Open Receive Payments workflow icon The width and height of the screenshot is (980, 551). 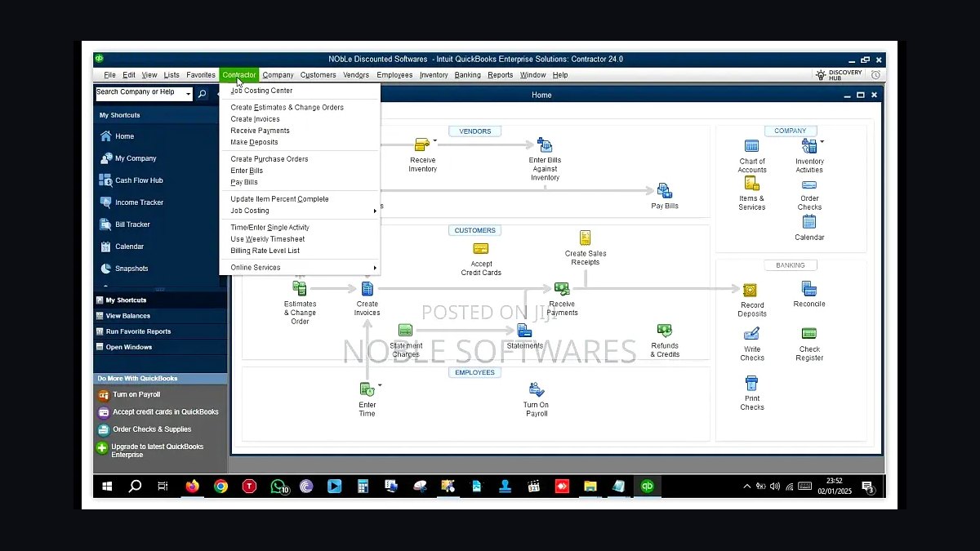[562, 289]
